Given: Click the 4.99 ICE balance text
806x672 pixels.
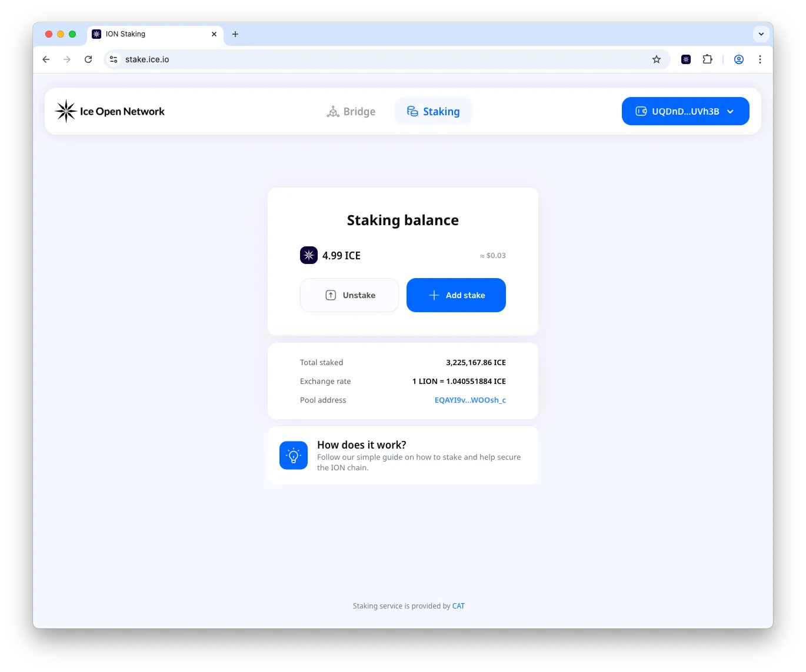Looking at the screenshot, I should point(341,256).
